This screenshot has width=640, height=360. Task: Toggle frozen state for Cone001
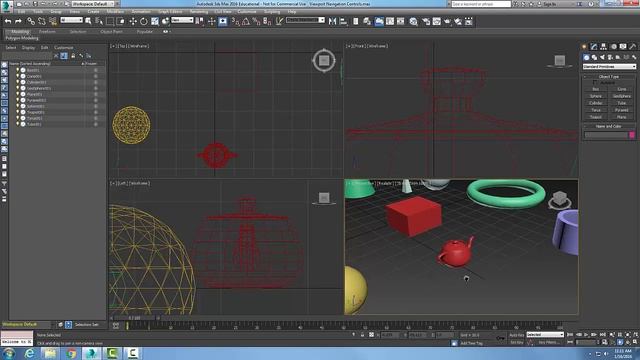[x=96, y=76]
